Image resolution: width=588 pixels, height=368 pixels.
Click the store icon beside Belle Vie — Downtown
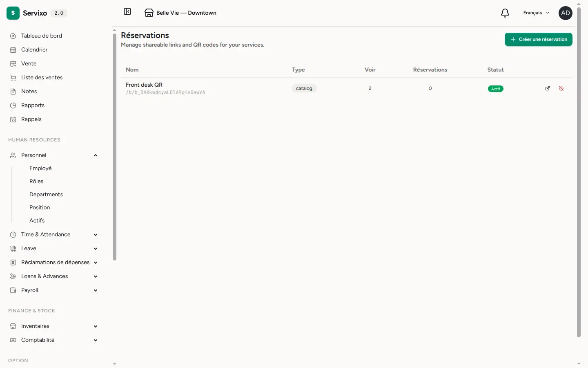pyautogui.click(x=149, y=13)
